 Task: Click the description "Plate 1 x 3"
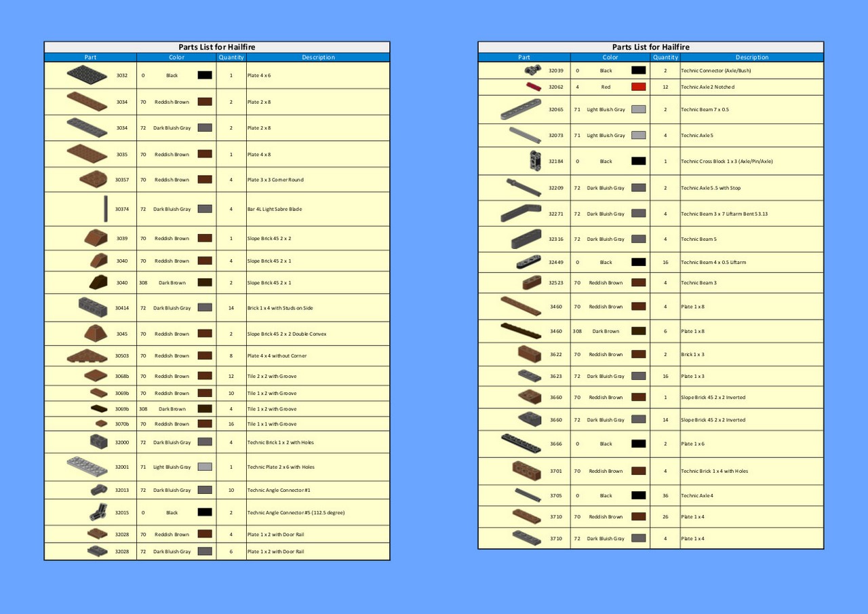(692, 377)
